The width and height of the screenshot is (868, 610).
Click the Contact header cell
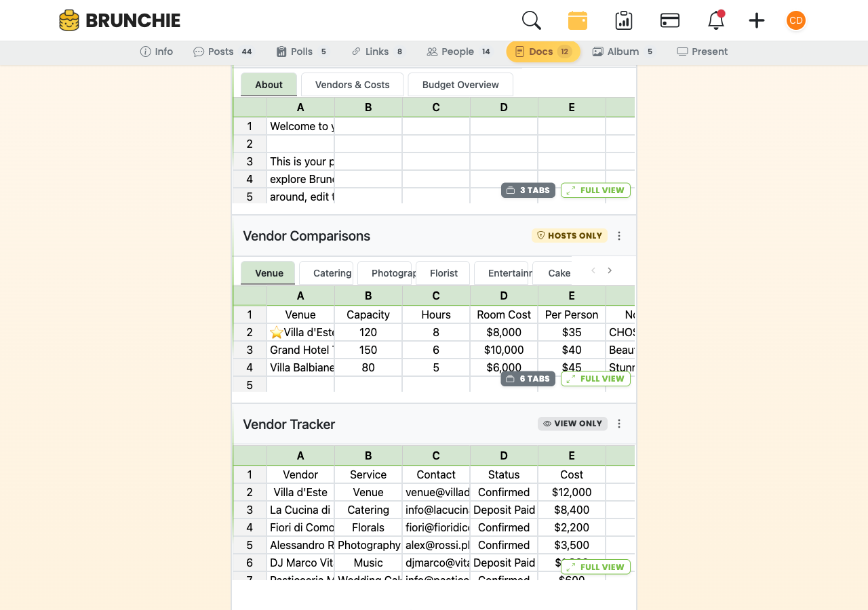pyautogui.click(x=436, y=474)
